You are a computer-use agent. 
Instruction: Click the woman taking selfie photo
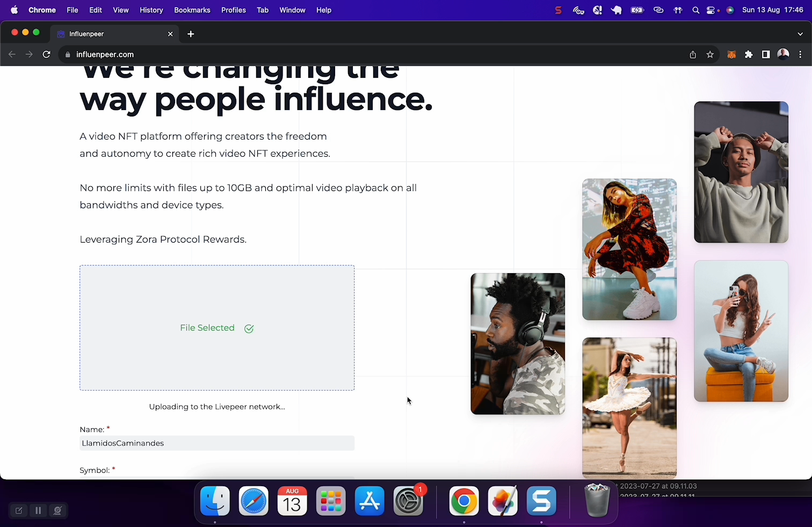(x=741, y=331)
